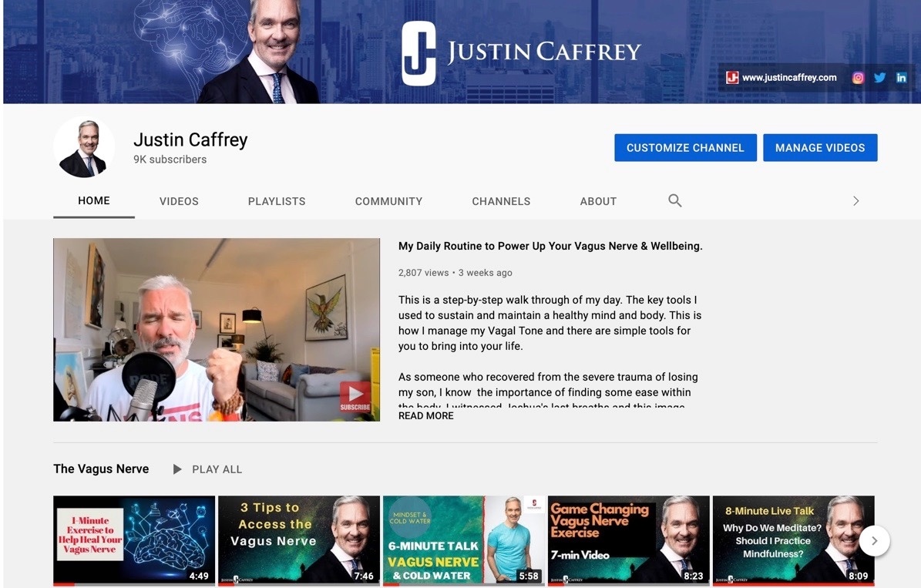This screenshot has width=921, height=588.
Task: Open the The Vagus Nerve playlist heading
Action: [101, 469]
